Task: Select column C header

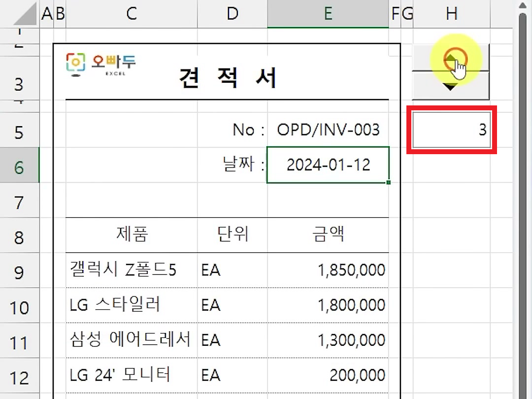Action: [x=132, y=14]
